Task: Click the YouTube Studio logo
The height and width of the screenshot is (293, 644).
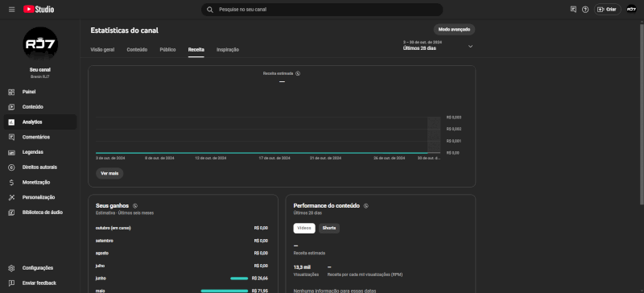Action: click(x=39, y=9)
